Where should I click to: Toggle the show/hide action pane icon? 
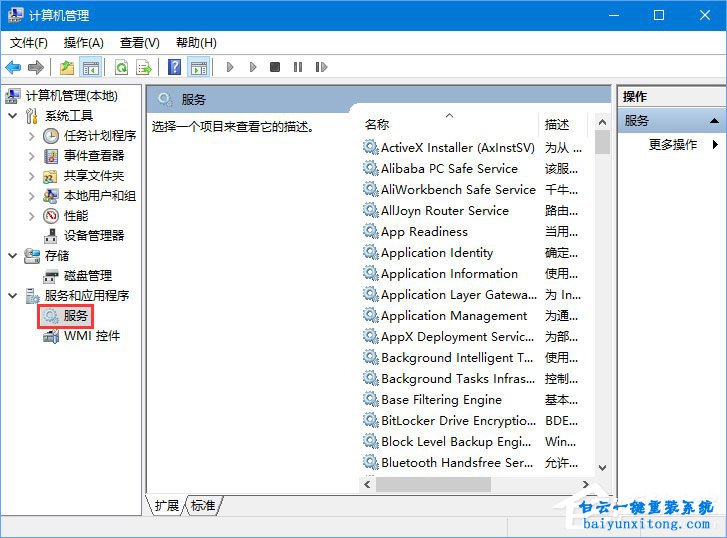[x=199, y=68]
